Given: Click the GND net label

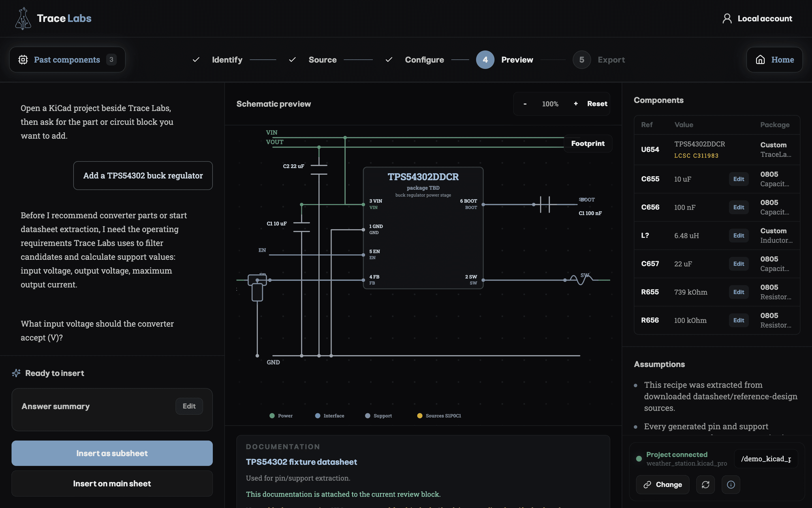Looking at the screenshot, I should (273, 362).
